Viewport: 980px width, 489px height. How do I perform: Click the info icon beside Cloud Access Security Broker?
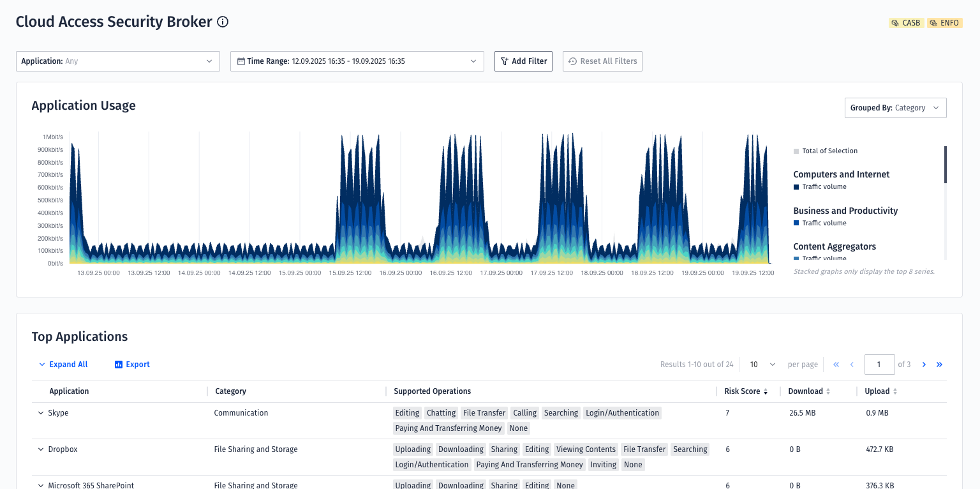tap(223, 22)
